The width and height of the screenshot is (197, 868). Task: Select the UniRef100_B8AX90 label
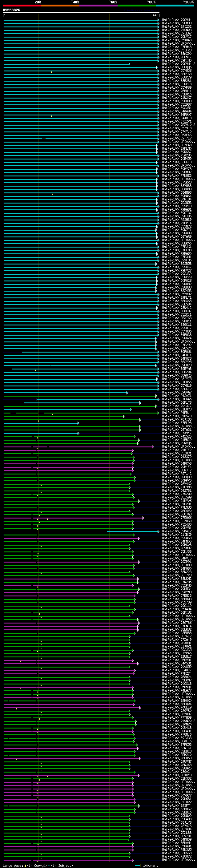pos(177,54)
